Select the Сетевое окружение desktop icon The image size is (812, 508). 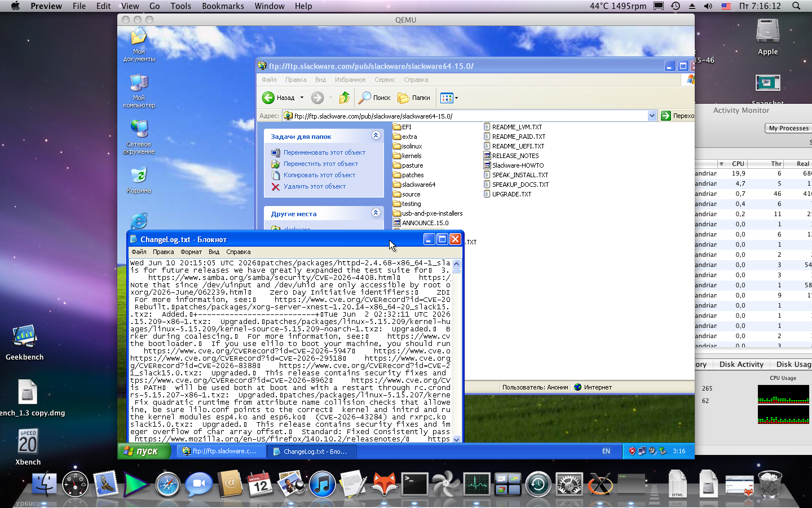click(139, 137)
